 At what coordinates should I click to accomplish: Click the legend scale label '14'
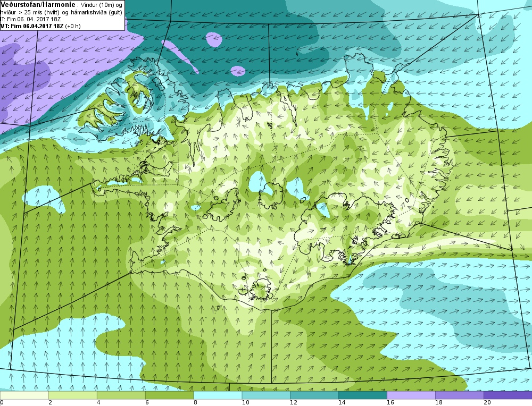[342, 402]
